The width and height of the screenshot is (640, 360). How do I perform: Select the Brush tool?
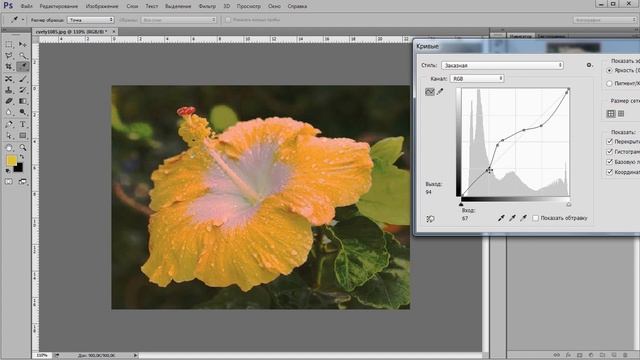pyautogui.click(x=22, y=78)
